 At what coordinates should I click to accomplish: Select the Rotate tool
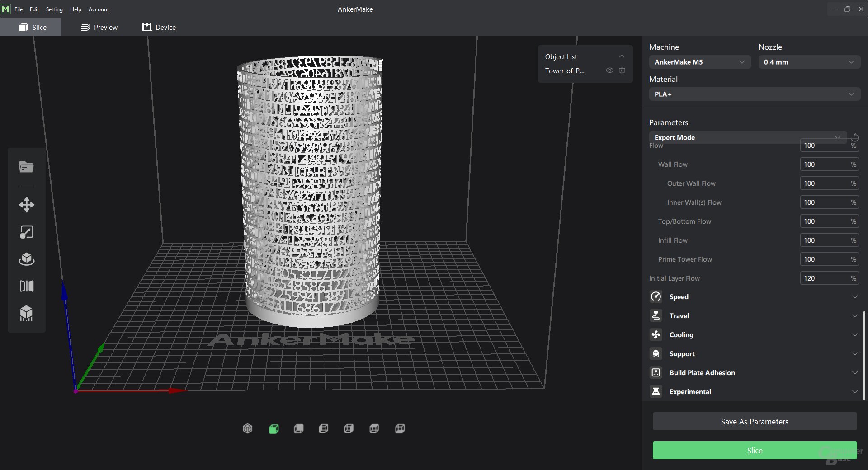[x=27, y=259]
